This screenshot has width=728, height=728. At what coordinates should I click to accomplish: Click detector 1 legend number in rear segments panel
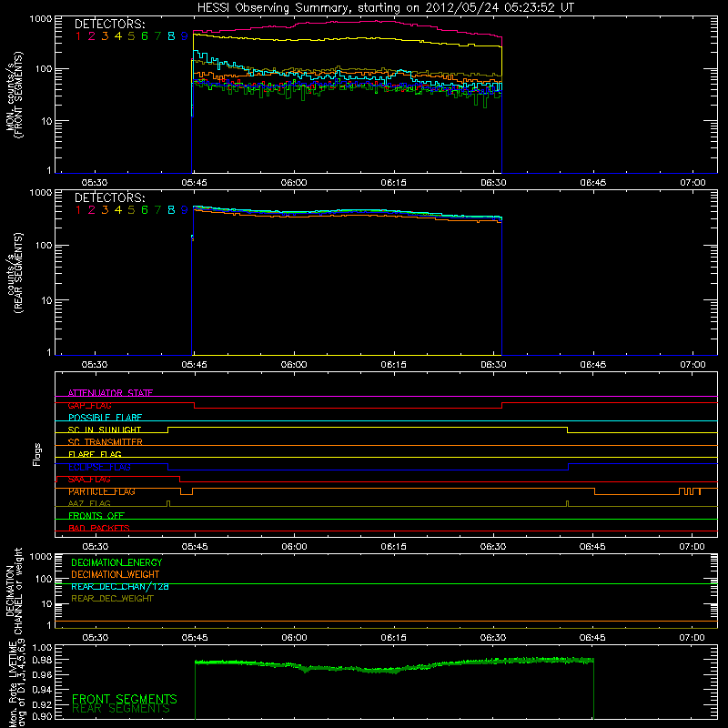point(78,210)
